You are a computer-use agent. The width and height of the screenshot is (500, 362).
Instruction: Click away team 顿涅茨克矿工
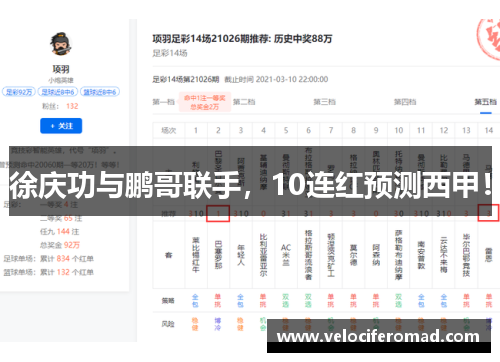click(x=331, y=255)
